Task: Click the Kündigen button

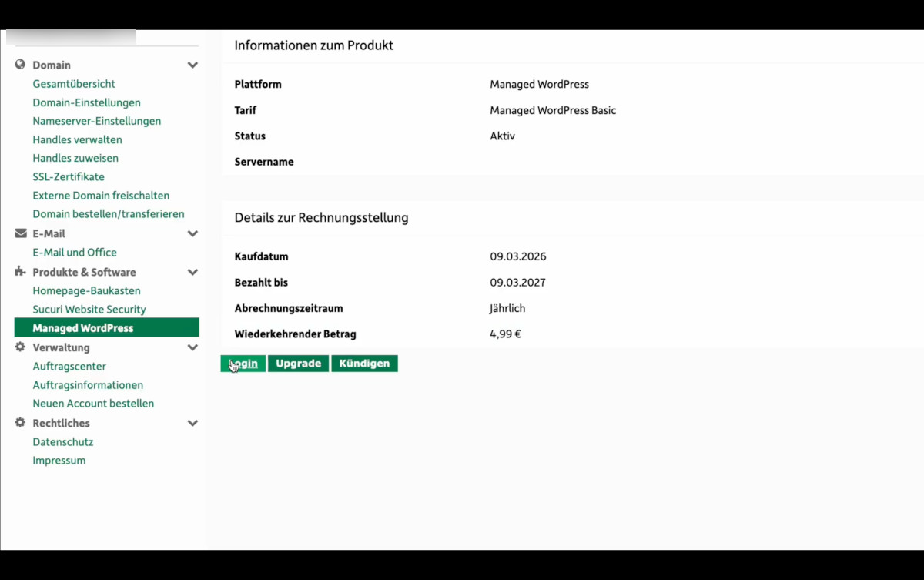Action: (364, 364)
